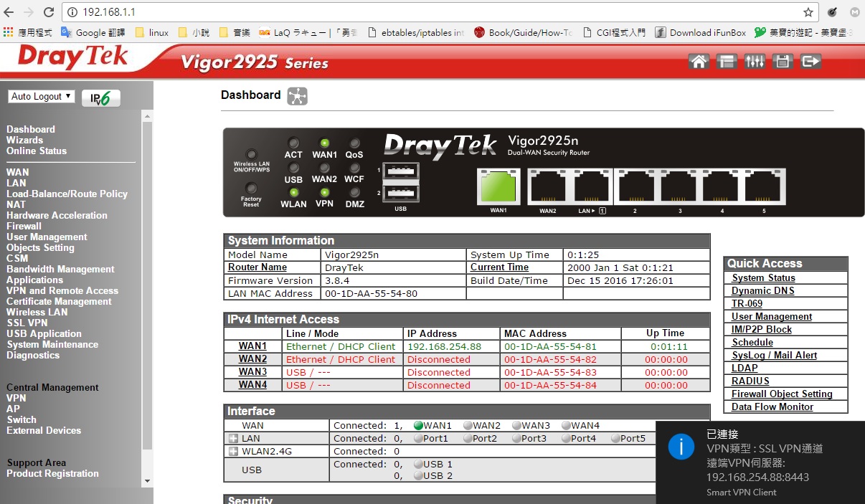Click the WAN2 link in IPv4 table
The width and height of the screenshot is (865, 504).
click(x=252, y=359)
